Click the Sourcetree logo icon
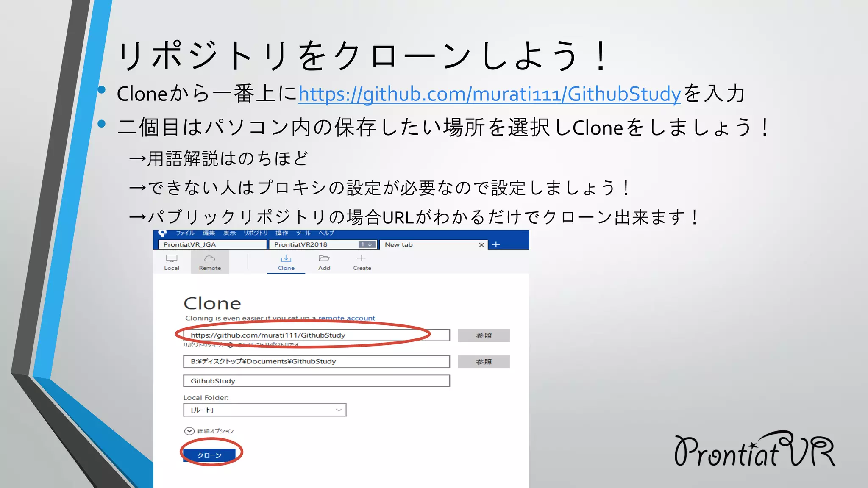 pyautogui.click(x=162, y=233)
